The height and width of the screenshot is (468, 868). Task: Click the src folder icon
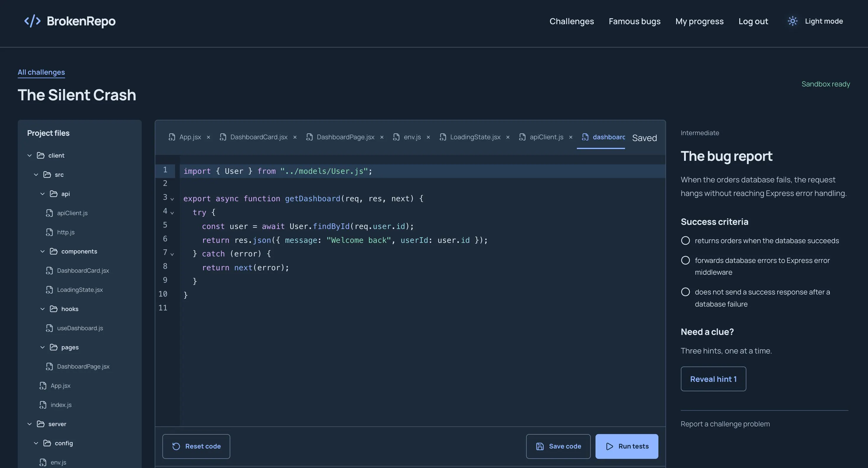[47, 174]
